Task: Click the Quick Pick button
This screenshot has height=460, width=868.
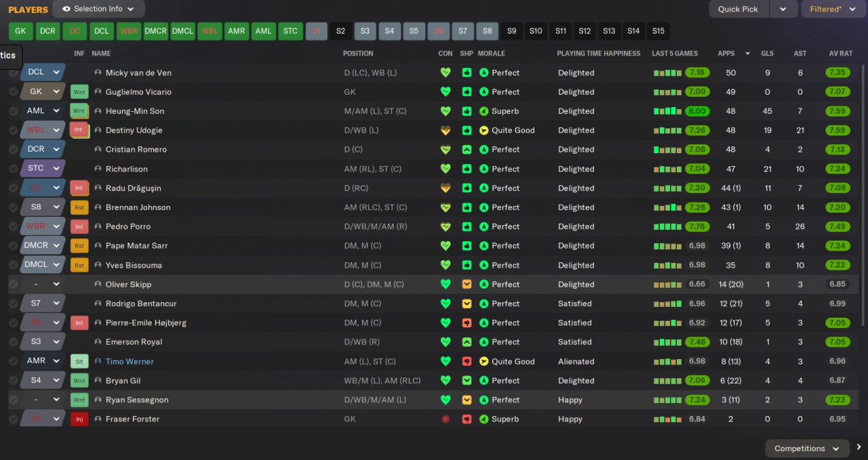Action: (738, 9)
